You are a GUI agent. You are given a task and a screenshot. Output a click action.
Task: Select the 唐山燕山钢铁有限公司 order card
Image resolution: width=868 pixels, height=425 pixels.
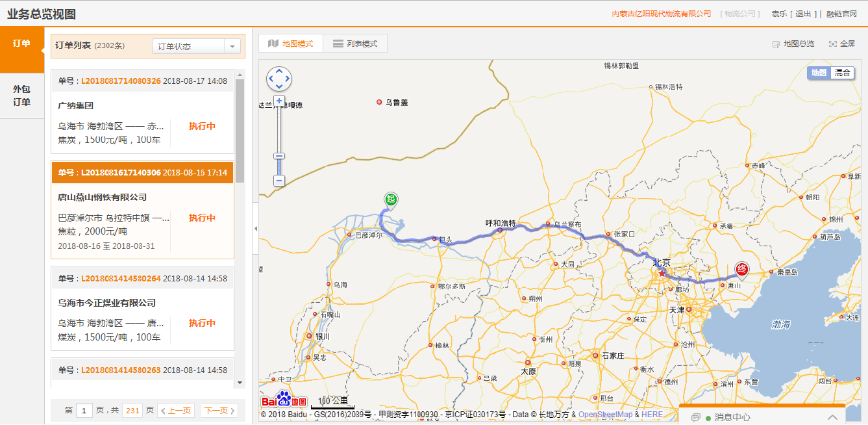tap(142, 210)
